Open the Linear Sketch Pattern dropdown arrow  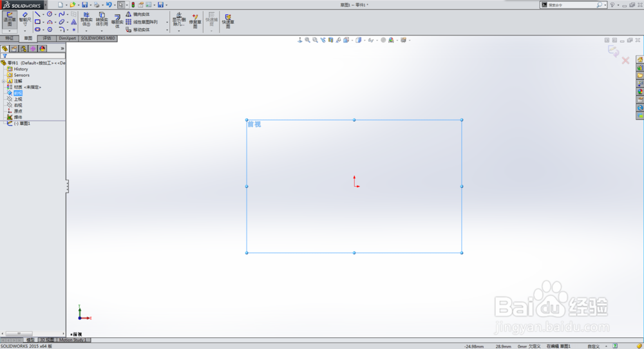(167, 22)
